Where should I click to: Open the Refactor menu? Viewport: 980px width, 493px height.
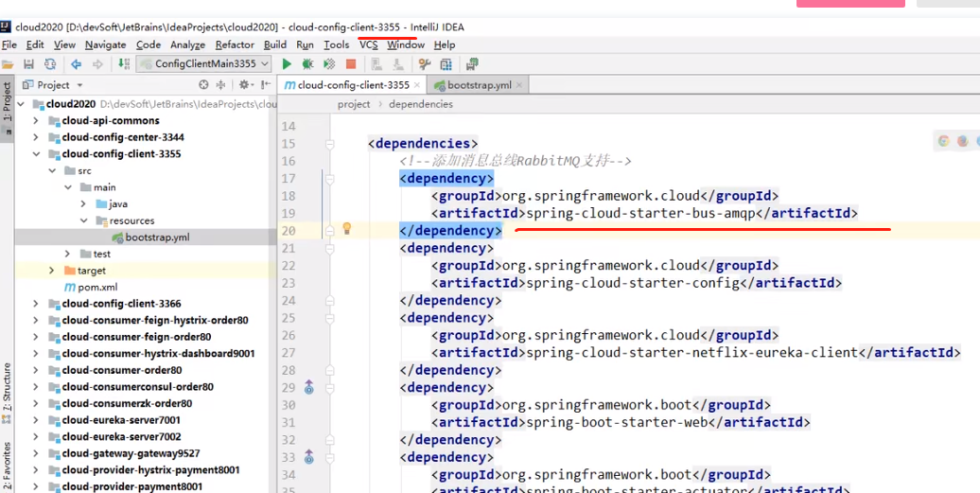coord(235,45)
